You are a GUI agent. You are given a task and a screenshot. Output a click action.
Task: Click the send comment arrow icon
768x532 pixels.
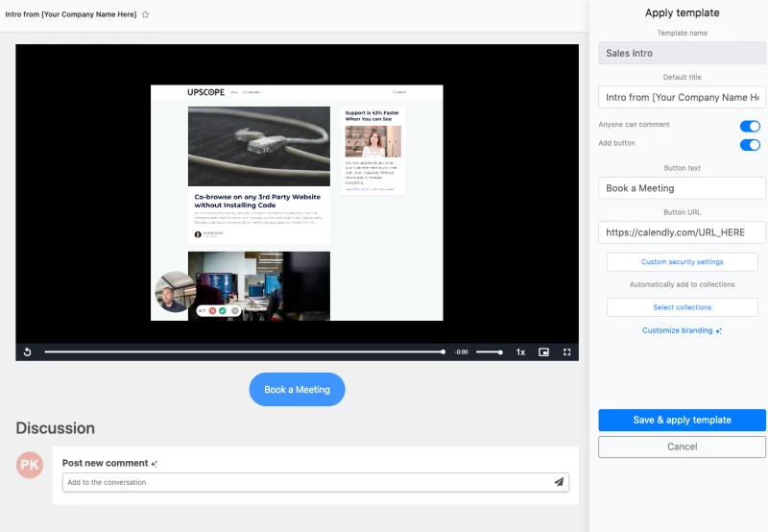tap(559, 482)
